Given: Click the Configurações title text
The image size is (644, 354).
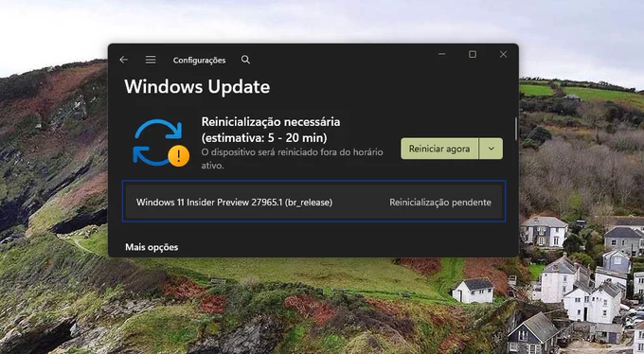Looking at the screenshot, I should pos(199,61).
